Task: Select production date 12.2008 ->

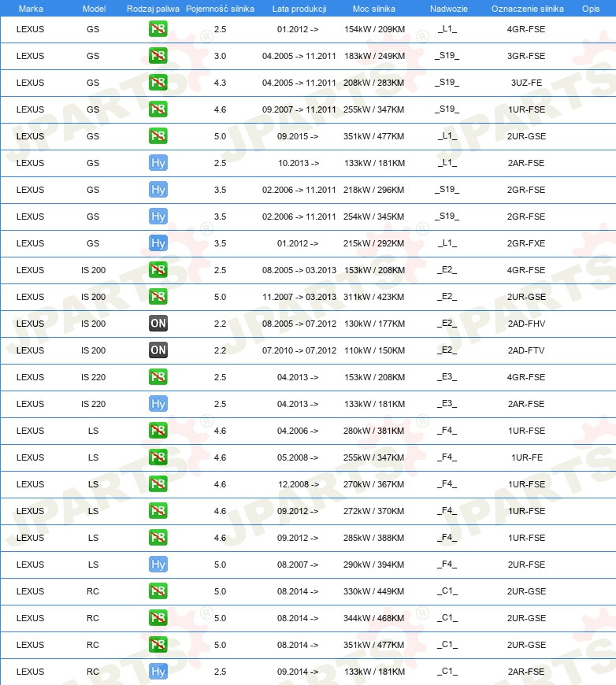Action: click(x=299, y=484)
